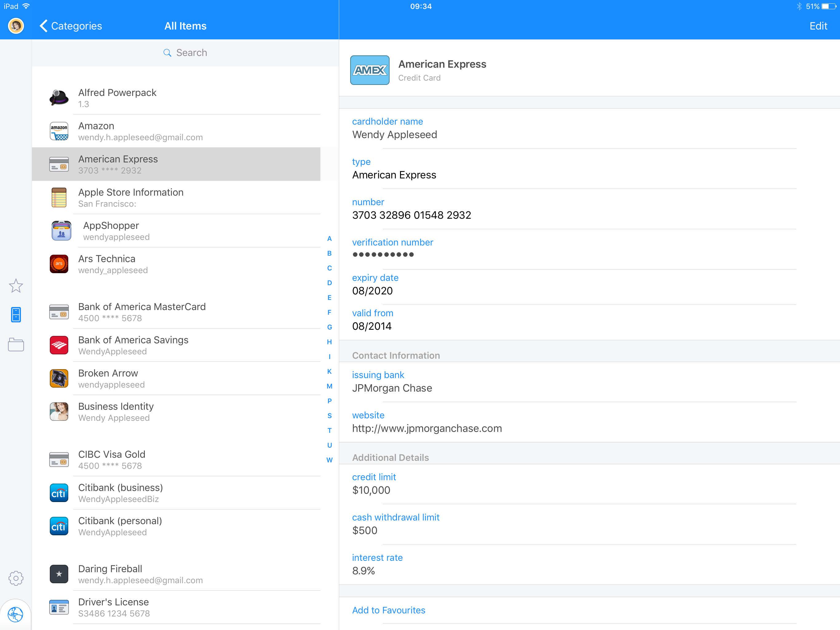Select Driver's License ID icon
This screenshot has width=840, height=630.
coord(59,607)
